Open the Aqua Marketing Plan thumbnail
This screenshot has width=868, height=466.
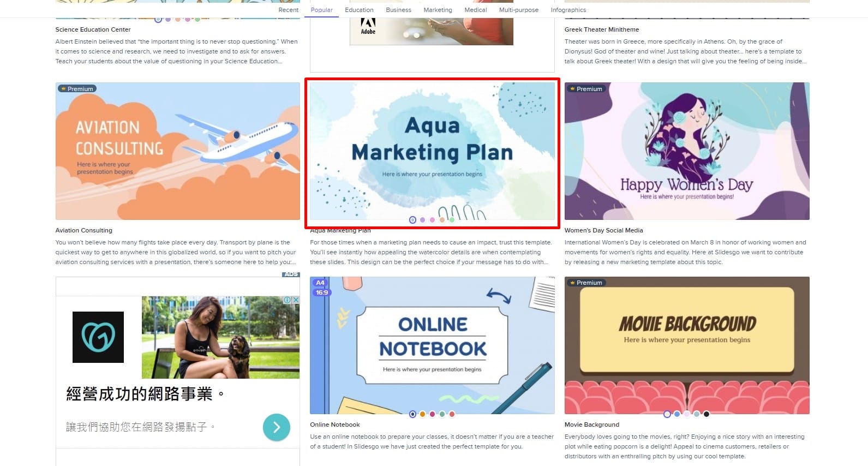click(x=432, y=151)
